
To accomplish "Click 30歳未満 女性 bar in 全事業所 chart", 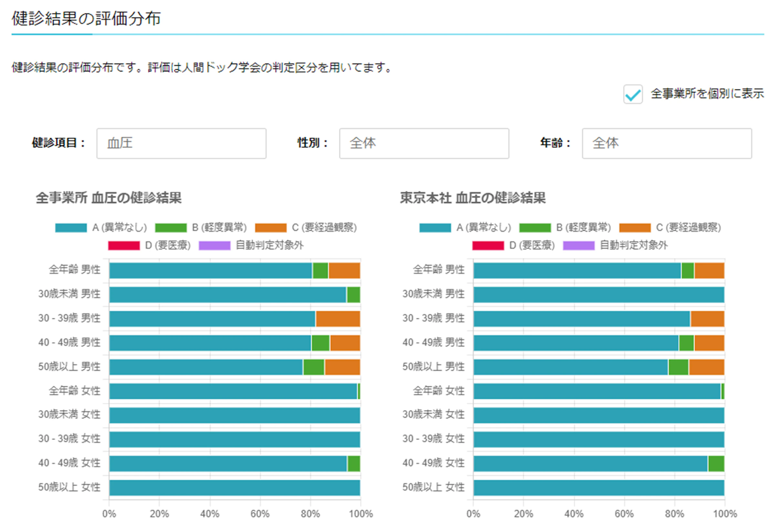I will 235,415.
